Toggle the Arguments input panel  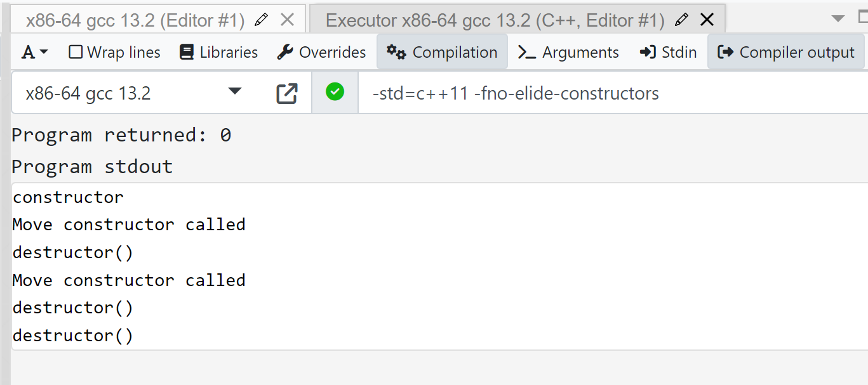coord(568,52)
